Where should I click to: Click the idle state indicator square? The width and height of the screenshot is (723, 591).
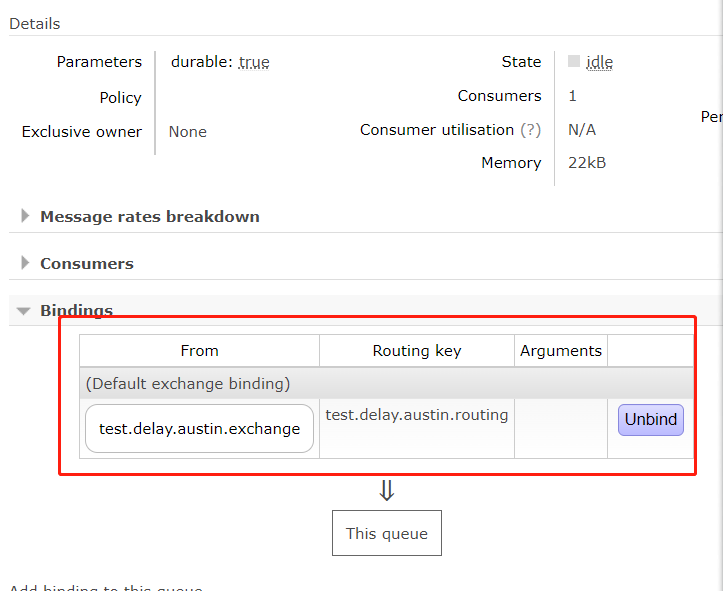(x=574, y=61)
